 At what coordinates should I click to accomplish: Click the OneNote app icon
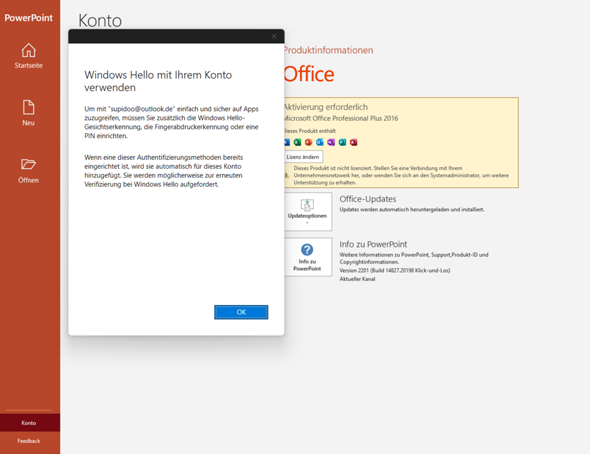click(331, 142)
